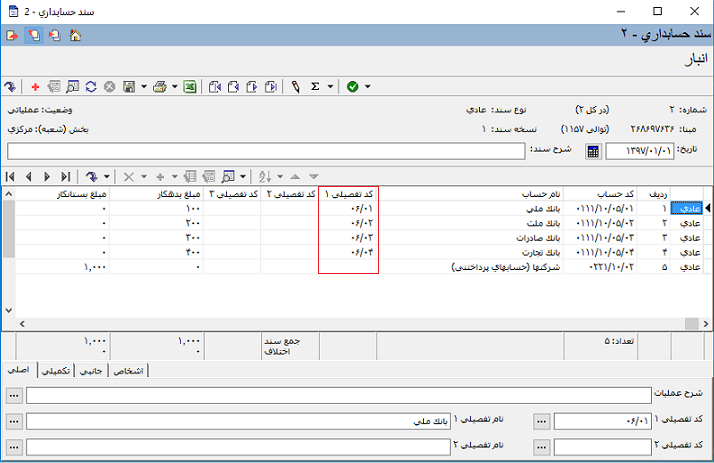Click the red plus new voucher icon

[35, 87]
